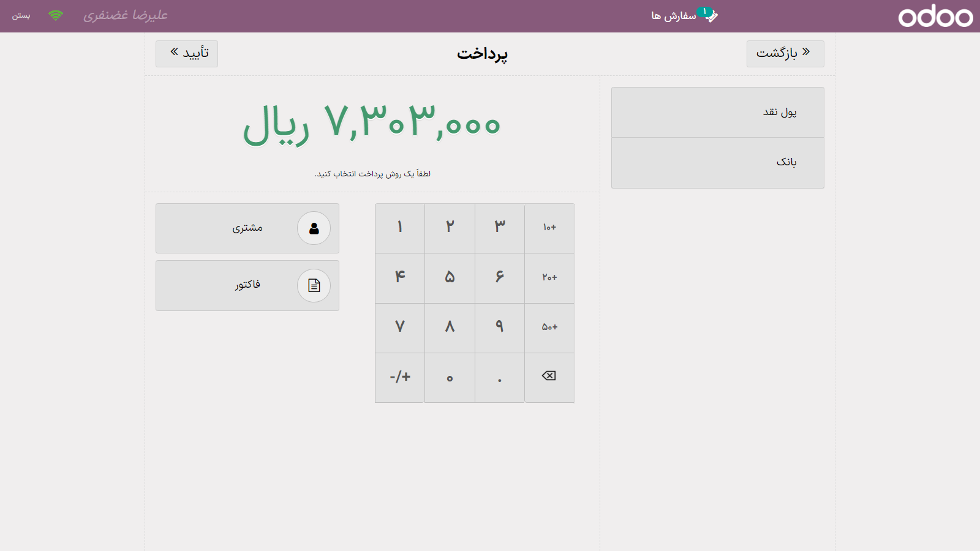Open the orders ticket icon in header
Viewport: 980px width, 551px height.
click(x=710, y=16)
